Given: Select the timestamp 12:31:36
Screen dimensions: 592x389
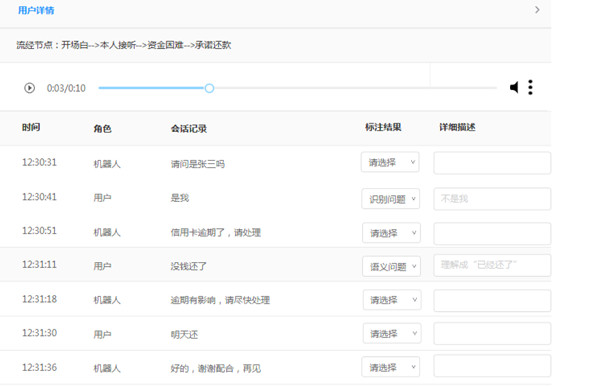Looking at the screenshot, I should (39, 367).
